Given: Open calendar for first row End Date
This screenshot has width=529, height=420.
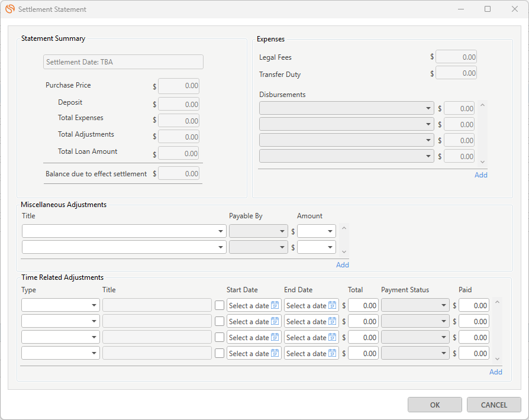Looking at the screenshot, I should click(333, 305).
